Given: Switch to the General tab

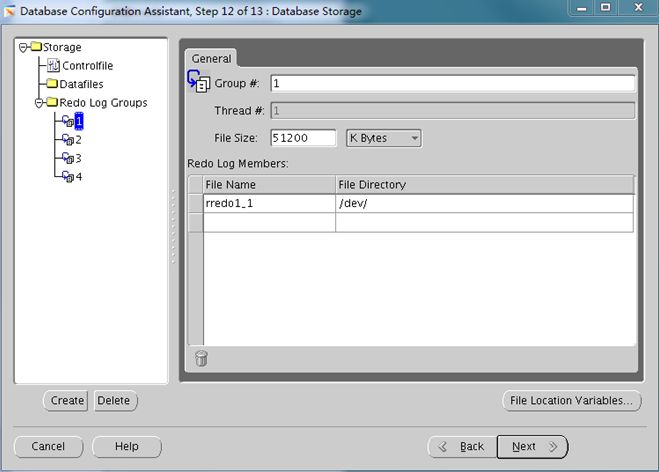Looking at the screenshot, I should pos(211,58).
